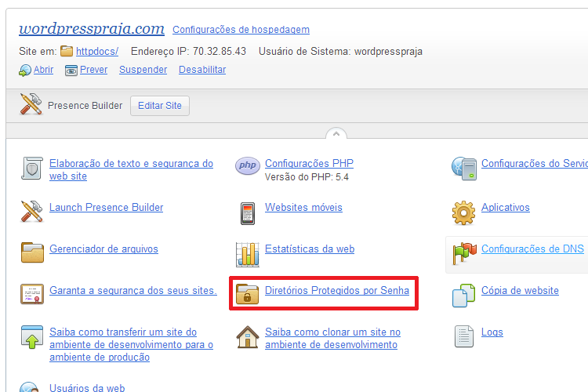Click the Desabilitar link
The image size is (588, 392).
click(202, 70)
